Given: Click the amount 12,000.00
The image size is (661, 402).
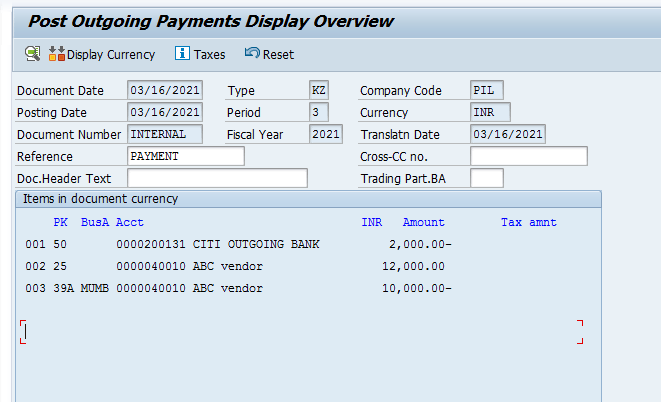Looking at the screenshot, I should (414, 266).
